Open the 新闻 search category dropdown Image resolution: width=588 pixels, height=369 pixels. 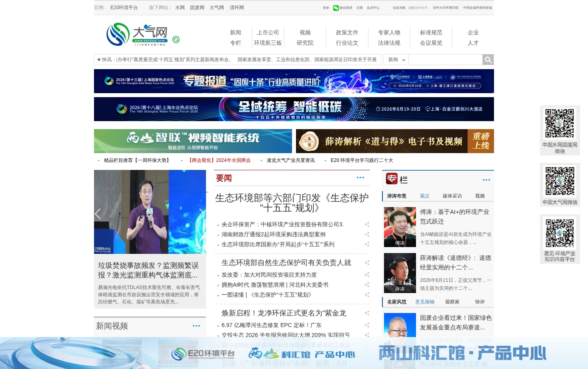[x=396, y=60]
